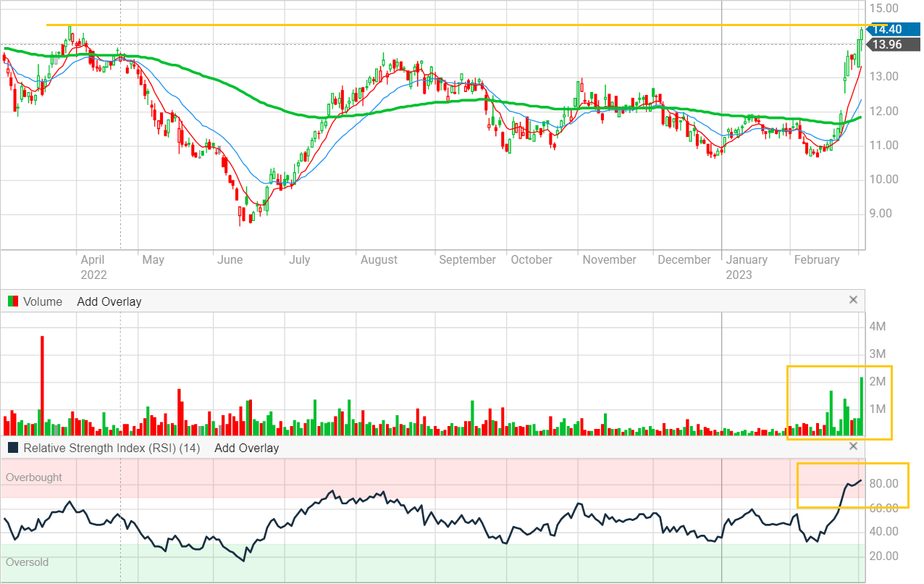Click the April 2022 date label
Viewport: 924px width, 584px height.
click(x=93, y=267)
